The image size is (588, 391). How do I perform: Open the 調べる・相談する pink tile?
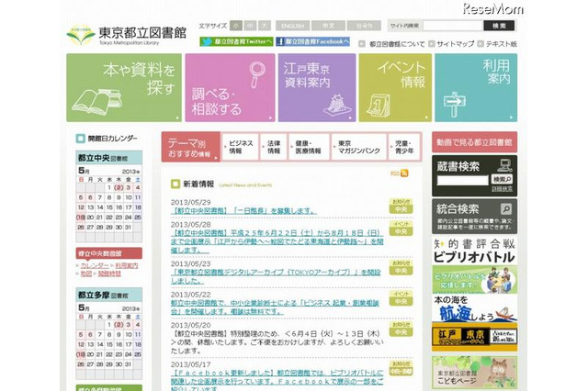[230, 87]
